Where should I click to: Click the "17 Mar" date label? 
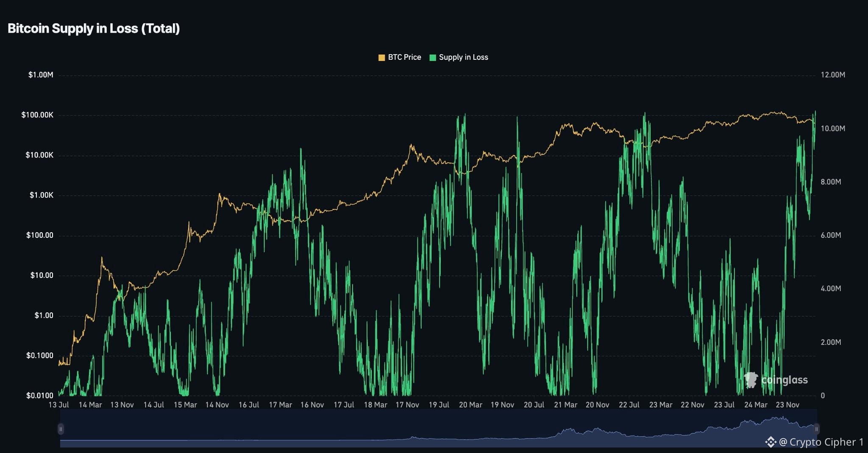pyautogui.click(x=281, y=405)
